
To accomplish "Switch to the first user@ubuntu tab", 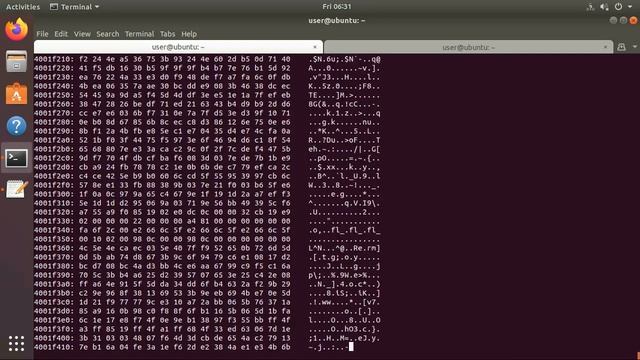I will (x=178, y=47).
